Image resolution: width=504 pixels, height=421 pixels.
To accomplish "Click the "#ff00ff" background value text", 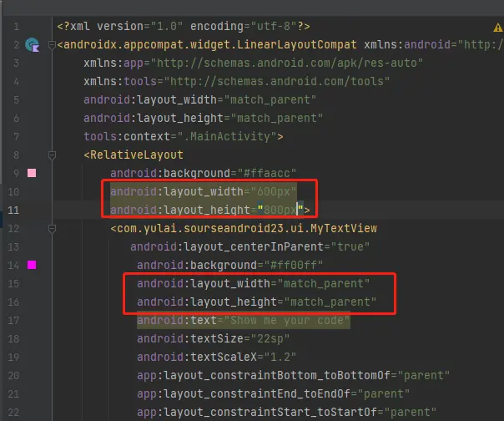I will coord(294,266).
